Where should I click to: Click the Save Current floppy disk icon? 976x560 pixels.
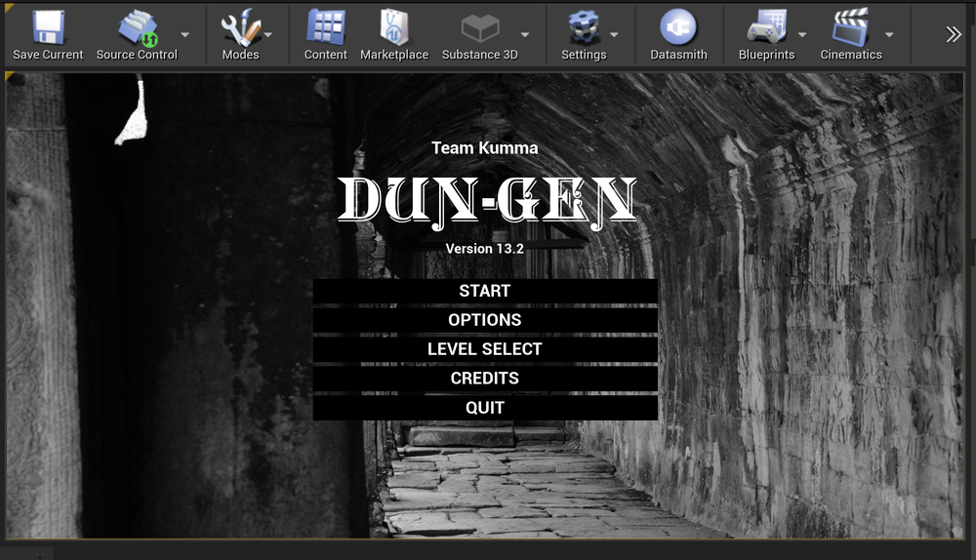(48, 27)
